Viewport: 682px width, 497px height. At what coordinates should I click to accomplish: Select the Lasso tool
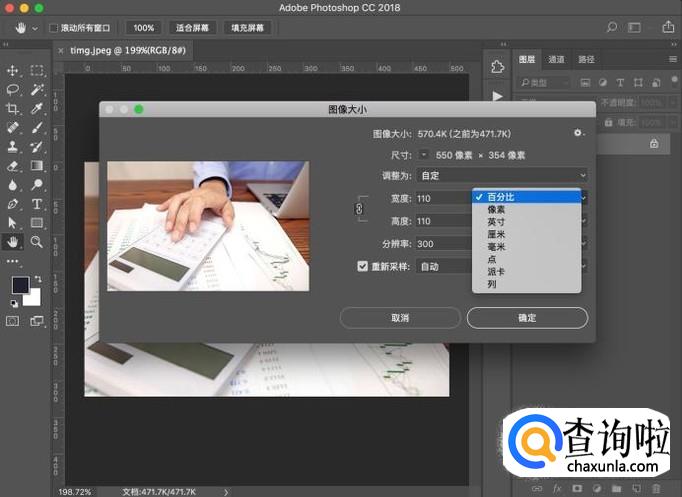[13, 90]
